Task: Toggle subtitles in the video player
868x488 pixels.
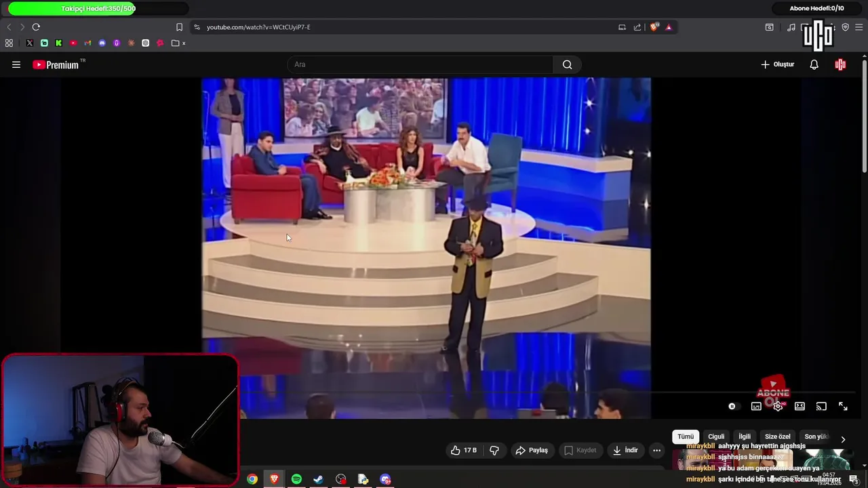Action: click(x=756, y=406)
